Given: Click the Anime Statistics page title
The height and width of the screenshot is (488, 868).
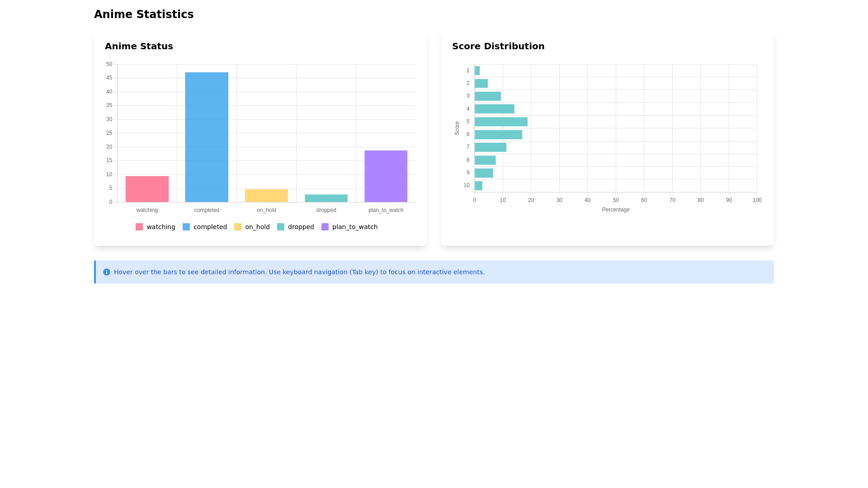Looking at the screenshot, I should (x=144, y=14).
